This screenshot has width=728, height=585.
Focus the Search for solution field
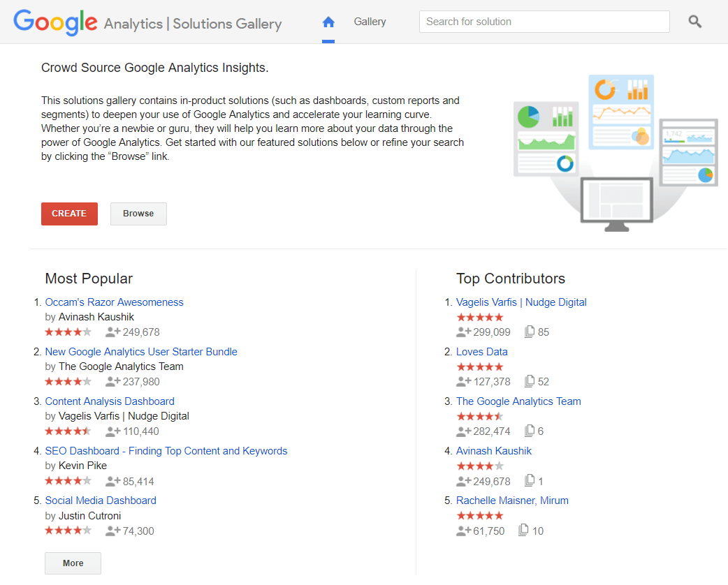[x=544, y=22]
